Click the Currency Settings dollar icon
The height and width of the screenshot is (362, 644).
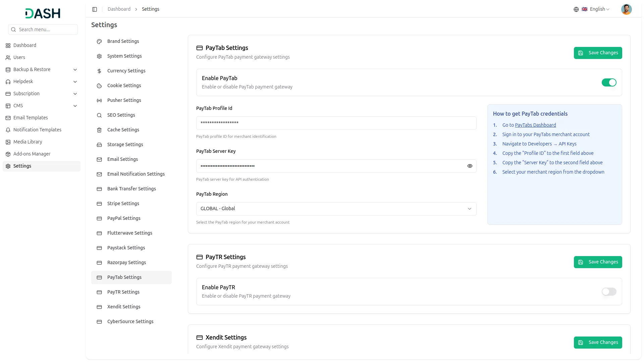click(x=99, y=71)
